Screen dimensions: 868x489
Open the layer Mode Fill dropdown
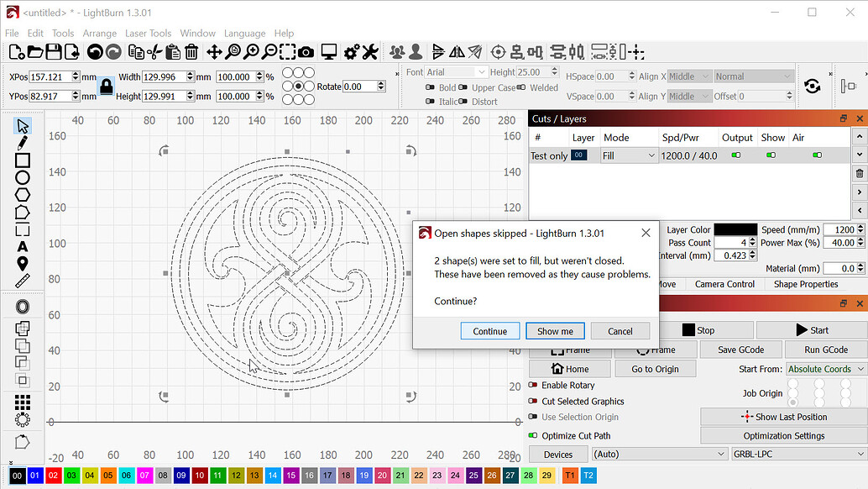pos(628,156)
